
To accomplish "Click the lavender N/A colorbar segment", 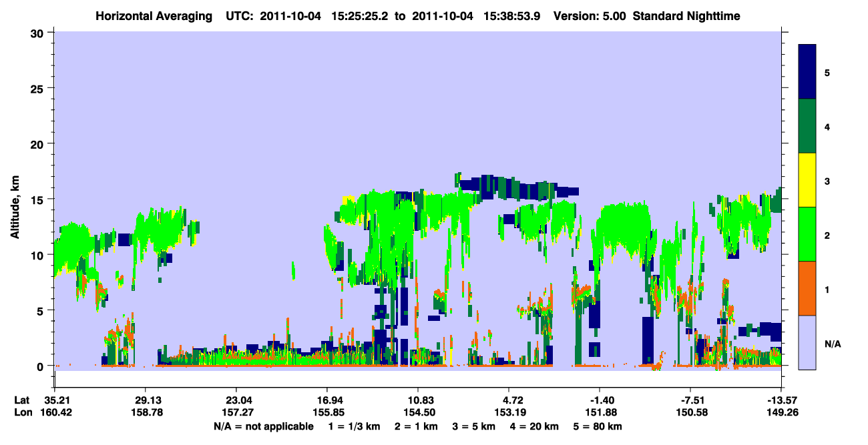I will point(807,342).
